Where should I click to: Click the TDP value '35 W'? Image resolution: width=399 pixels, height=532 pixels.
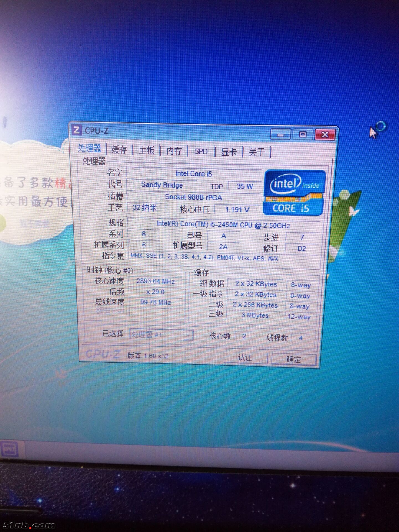click(x=245, y=186)
